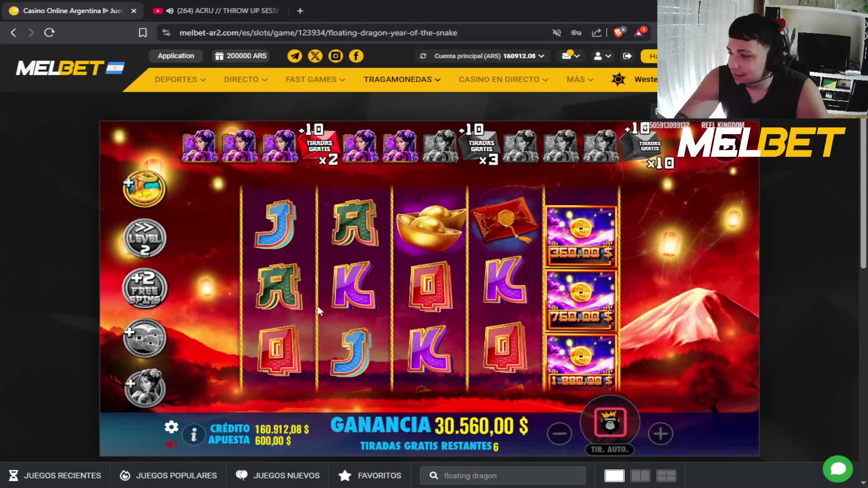Click the muted audio icon in address bar

tap(557, 33)
